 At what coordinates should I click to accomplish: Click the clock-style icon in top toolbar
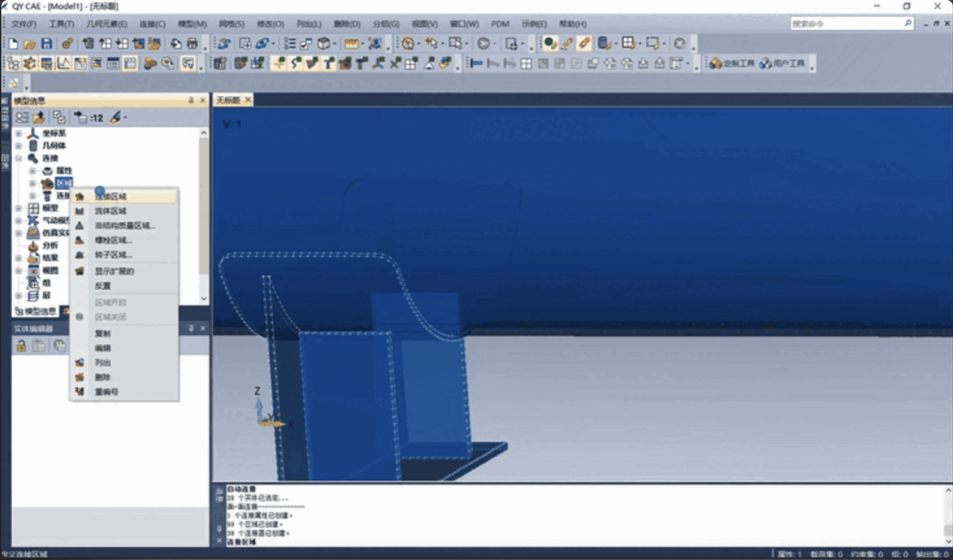click(408, 44)
